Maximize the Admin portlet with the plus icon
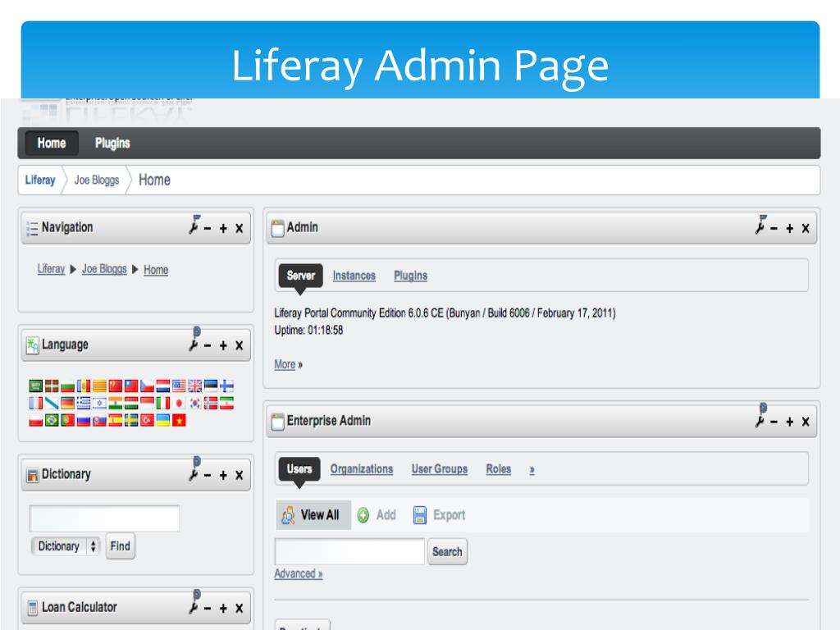The image size is (840, 630). [x=790, y=228]
